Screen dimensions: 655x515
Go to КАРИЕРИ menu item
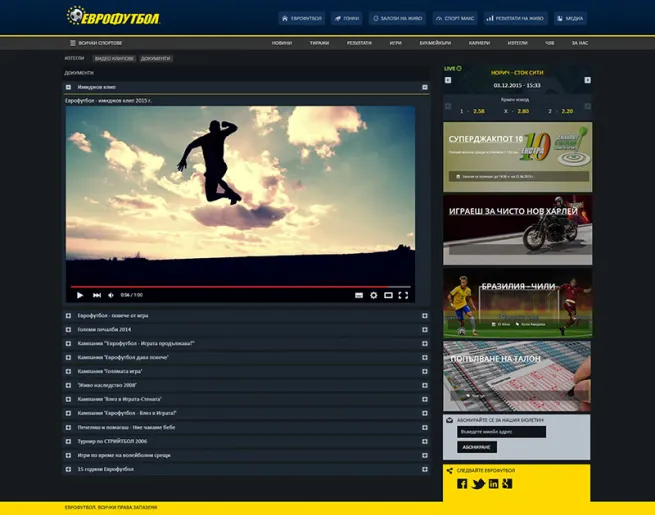point(479,43)
